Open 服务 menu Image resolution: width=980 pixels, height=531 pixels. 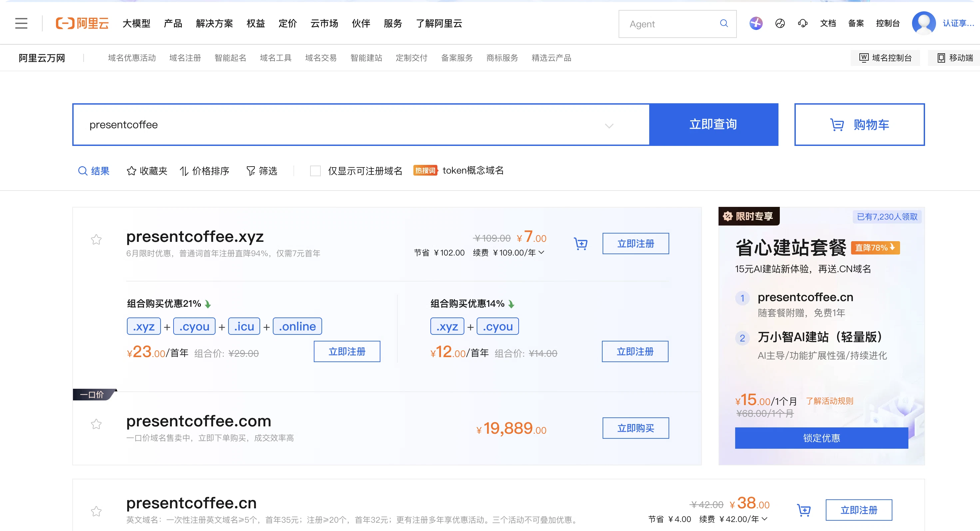click(x=393, y=24)
